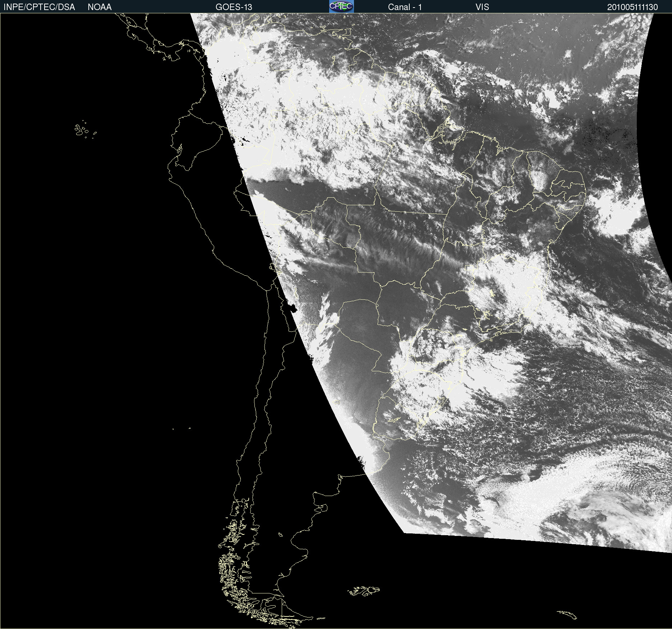Viewport: 672px width, 629px height.
Task: Click the Galapagos Islands outline
Action: 86,129
